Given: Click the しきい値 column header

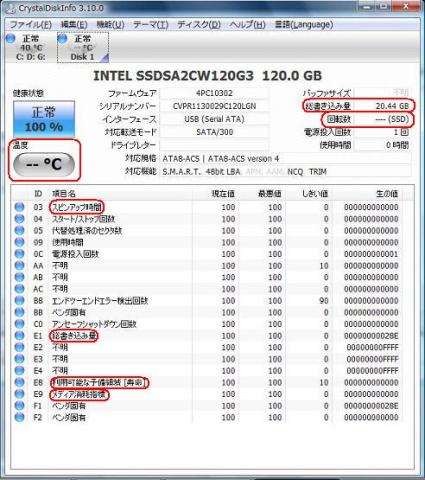Looking at the screenshot, I should tap(315, 194).
